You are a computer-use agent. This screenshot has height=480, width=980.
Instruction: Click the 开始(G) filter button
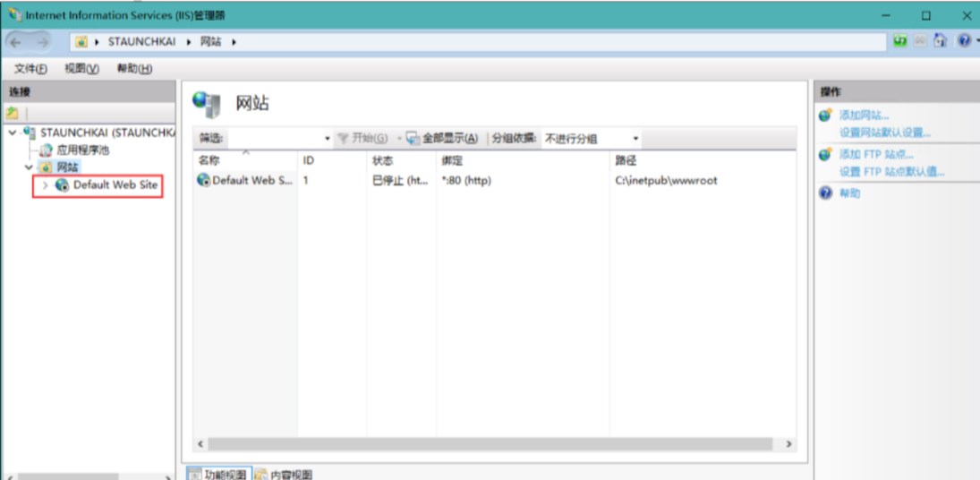point(362,138)
